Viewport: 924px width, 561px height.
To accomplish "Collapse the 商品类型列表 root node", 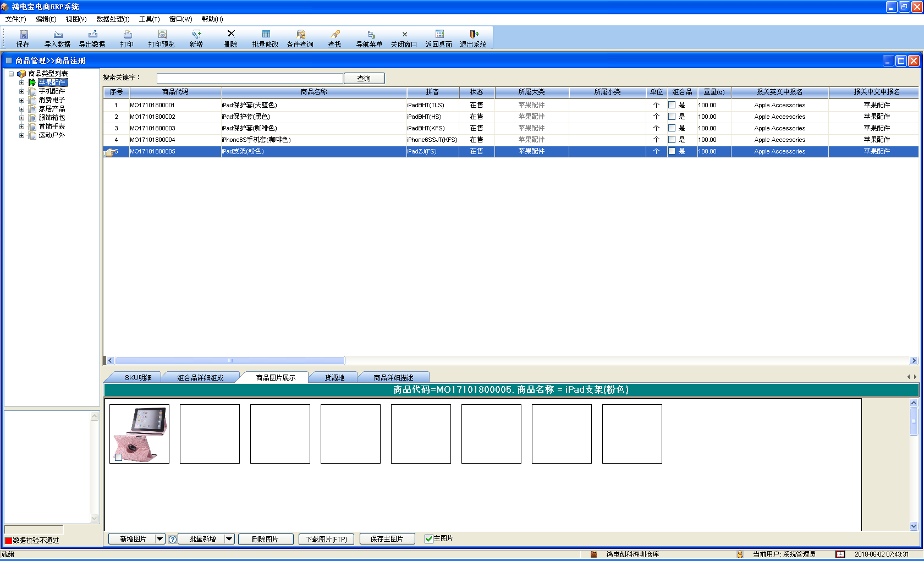I will 11,74.
